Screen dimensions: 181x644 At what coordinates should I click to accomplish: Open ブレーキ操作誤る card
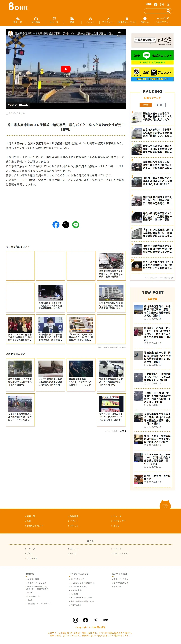click(x=50, y=375)
